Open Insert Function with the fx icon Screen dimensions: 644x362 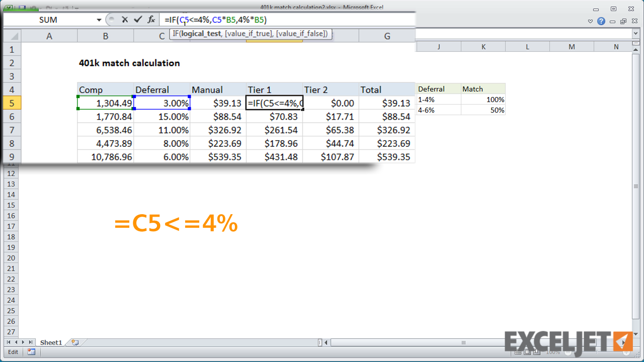[150, 19]
